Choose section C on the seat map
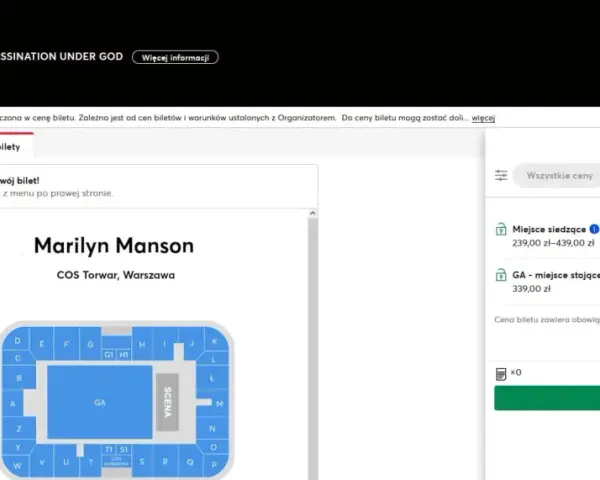Screen dimensions: 600x480 (17, 358)
